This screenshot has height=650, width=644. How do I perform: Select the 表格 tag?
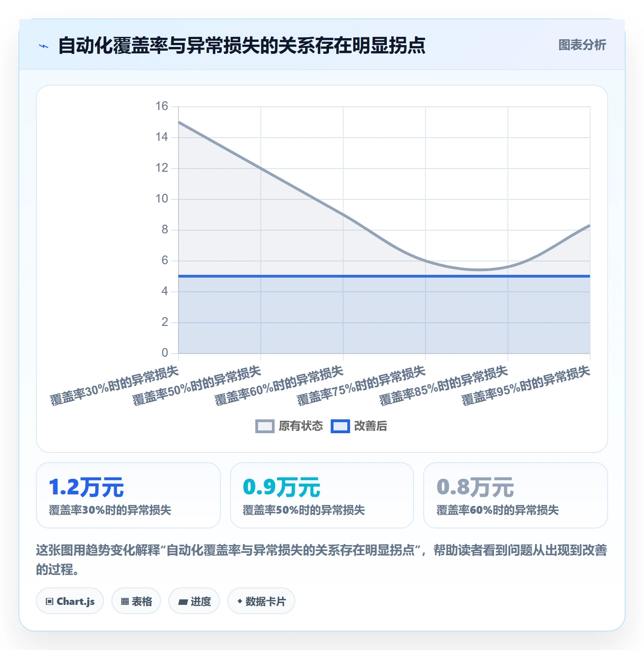(x=136, y=601)
